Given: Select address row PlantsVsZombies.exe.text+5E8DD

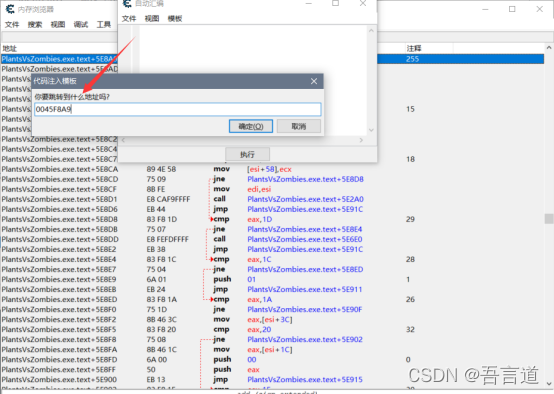Looking at the screenshot, I should pos(60,239).
